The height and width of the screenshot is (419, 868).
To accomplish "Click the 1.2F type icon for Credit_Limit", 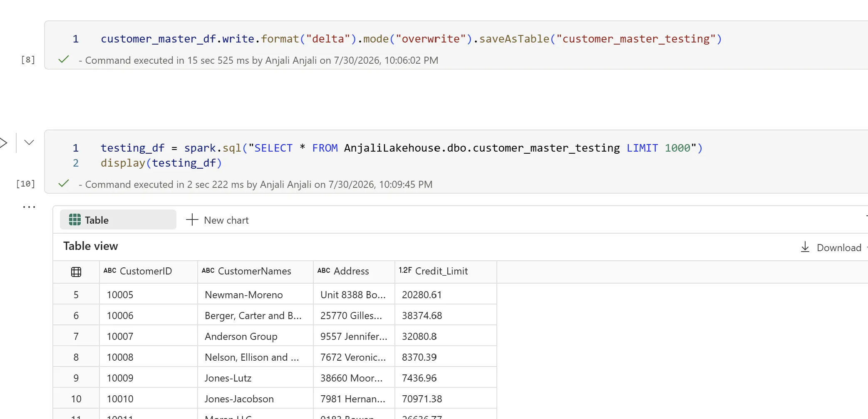I will tap(405, 270).
